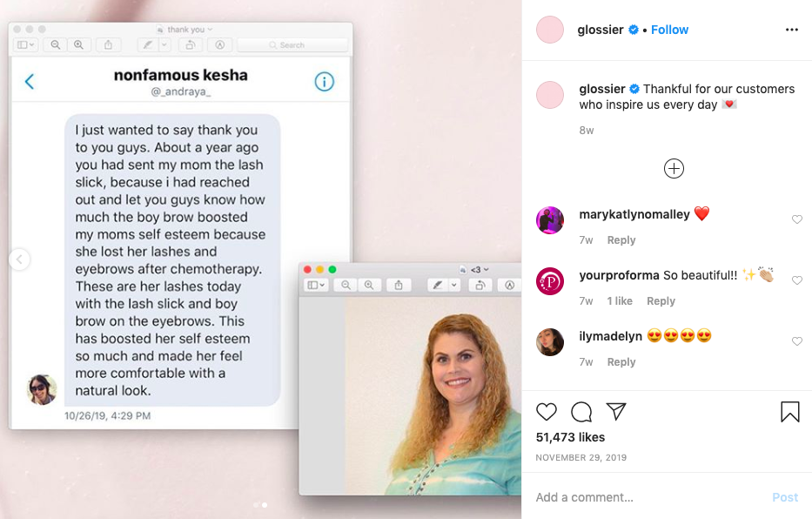Click the back chevron in the chat
Screen dimensions: 812x519
[30, 81]
